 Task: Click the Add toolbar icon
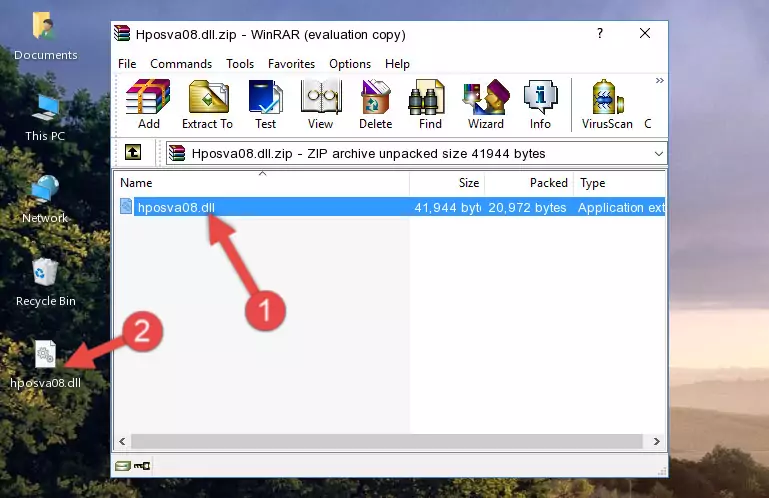point(148,104)
